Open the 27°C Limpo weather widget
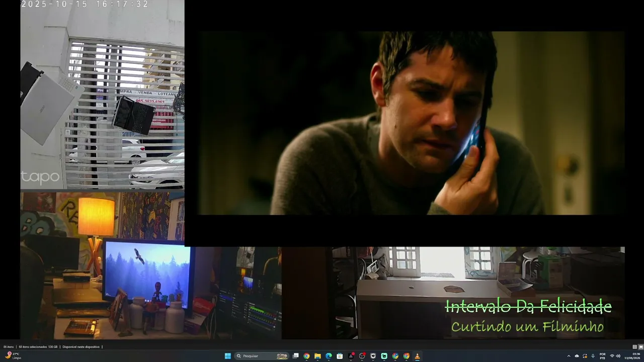The width and height of the screenshot is (644, 362). [13, 356]
